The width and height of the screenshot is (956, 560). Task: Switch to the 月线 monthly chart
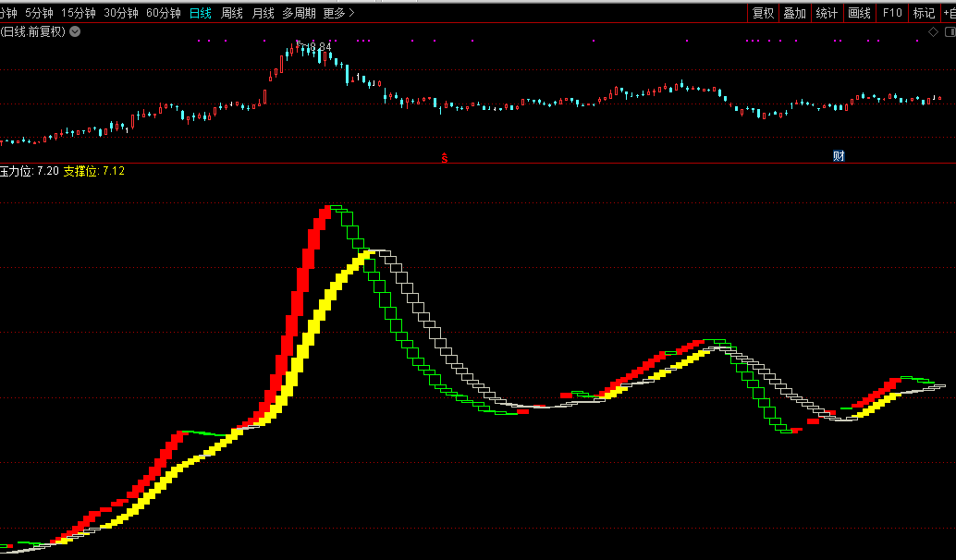(x=264, y=13)
